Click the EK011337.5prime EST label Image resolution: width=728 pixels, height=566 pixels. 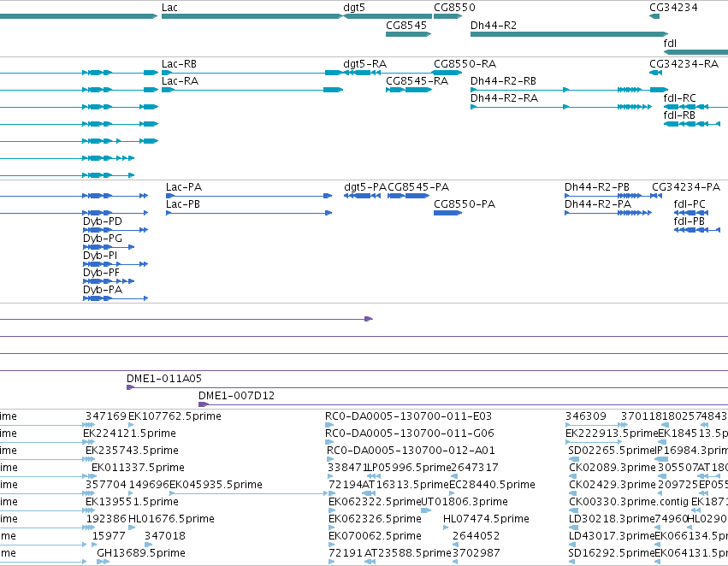[138, 469]
